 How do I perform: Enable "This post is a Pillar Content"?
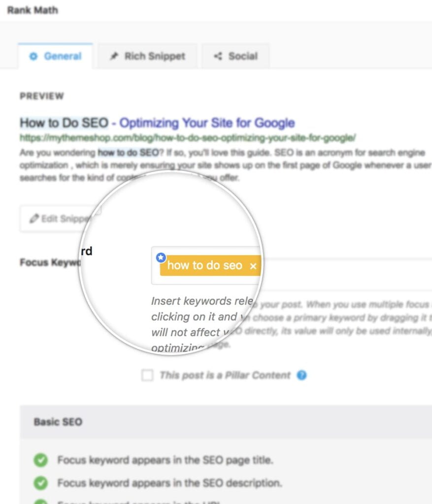point(147,376)
